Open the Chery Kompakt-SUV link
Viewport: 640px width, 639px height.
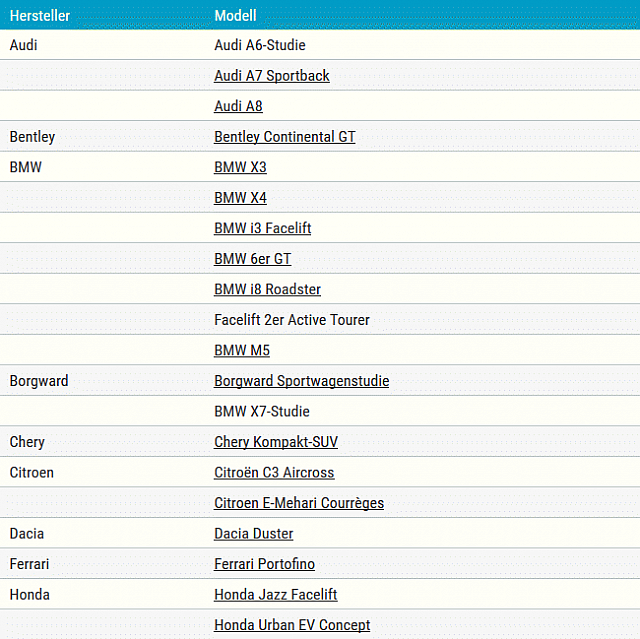coord(275,442)
